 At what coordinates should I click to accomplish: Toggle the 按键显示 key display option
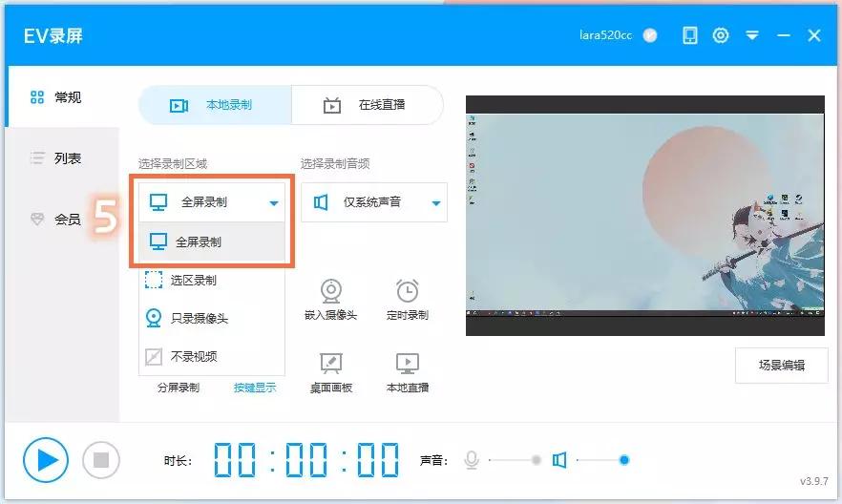pos(255,388)
